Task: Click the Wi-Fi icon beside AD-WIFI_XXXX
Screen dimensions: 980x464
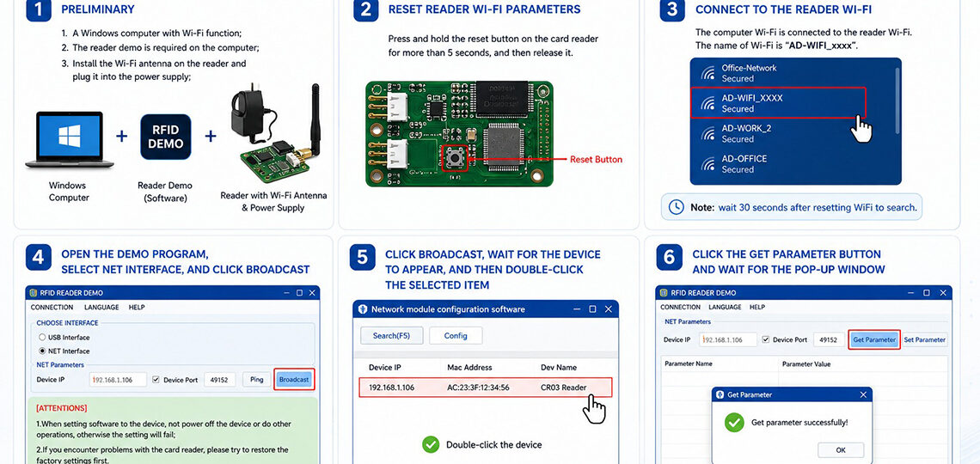Action: pos(707,103)
